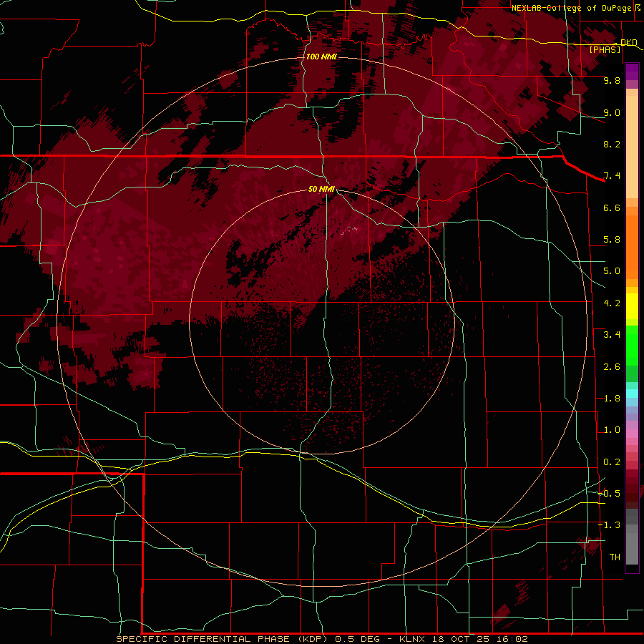Click the "DKD" label near top right

click(x=629, y=42)
